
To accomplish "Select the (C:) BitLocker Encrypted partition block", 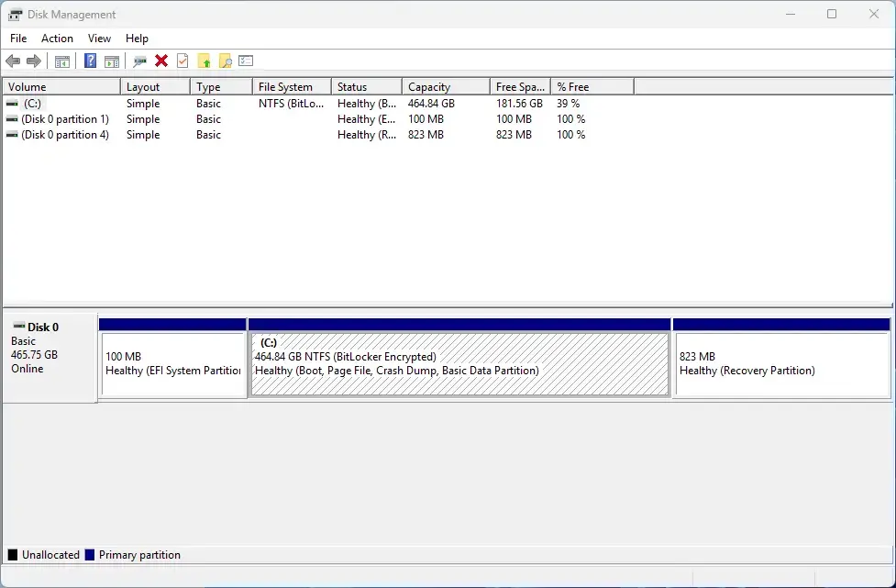I will tap(460, 359).
